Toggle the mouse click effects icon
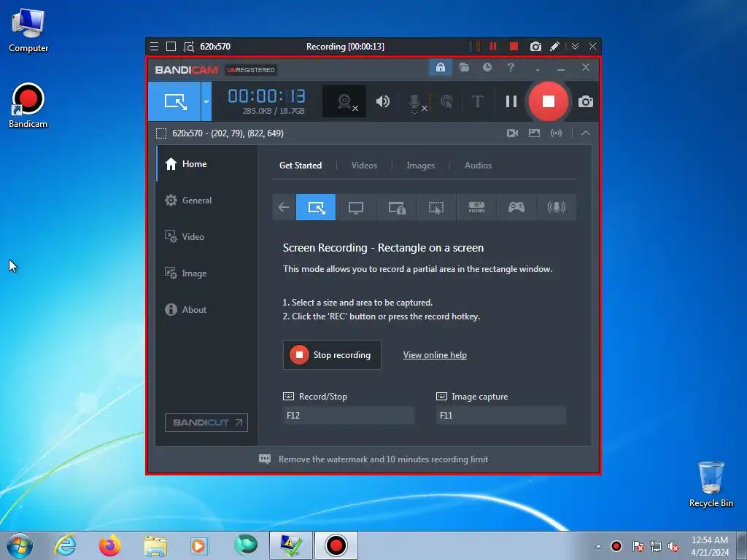The height and width of the screenshot is (560, 747). pyautogui.click(x=446, y=101)
